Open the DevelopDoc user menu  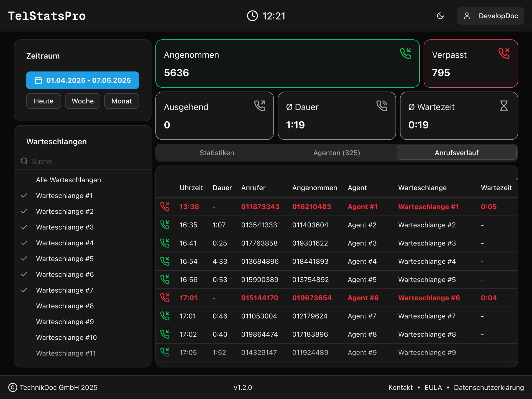[490, 16]
